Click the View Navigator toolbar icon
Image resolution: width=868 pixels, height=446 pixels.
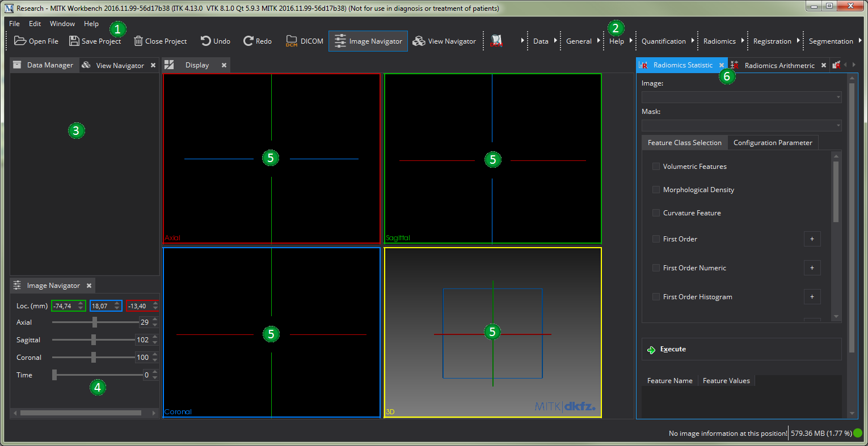[419, 41]
